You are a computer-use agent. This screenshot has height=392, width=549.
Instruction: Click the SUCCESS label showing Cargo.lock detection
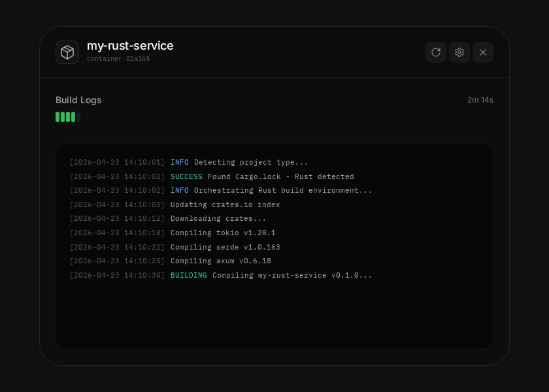point(186,176)
